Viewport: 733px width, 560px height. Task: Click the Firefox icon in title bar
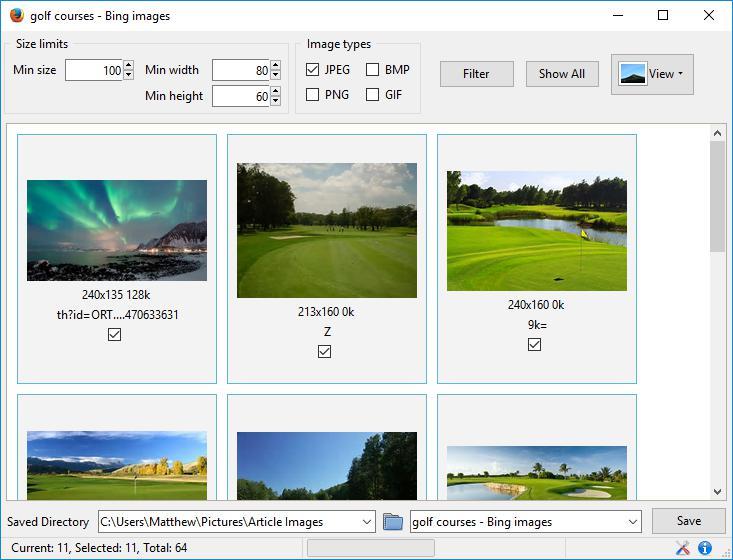pos(17,15)
